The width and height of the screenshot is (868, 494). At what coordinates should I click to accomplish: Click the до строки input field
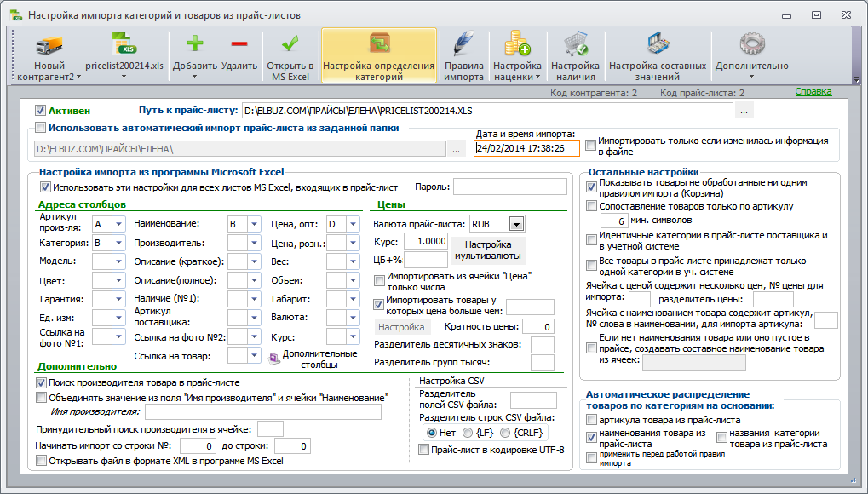coord(292,445)
